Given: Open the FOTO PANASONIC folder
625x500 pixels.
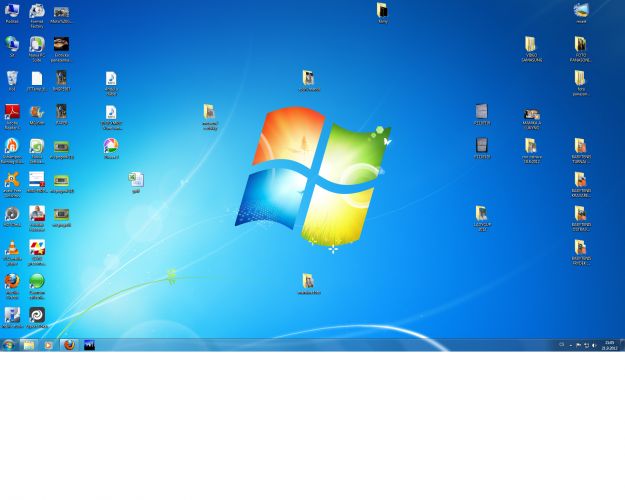Looking at the screenshot, I should coord(580,49).
